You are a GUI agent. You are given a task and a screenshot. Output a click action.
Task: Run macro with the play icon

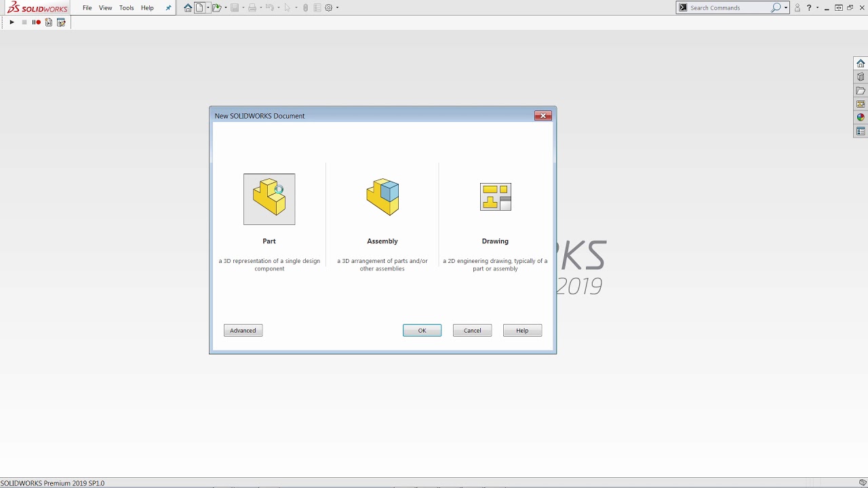point(12,22)
